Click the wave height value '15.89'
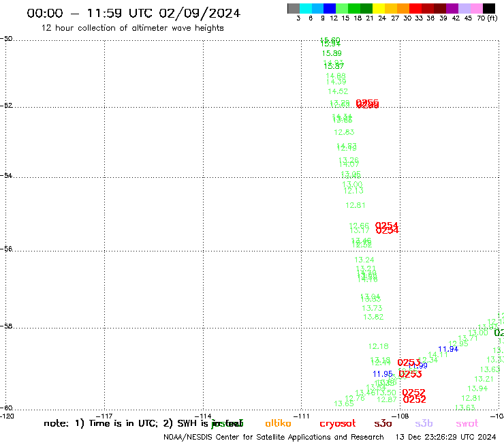Image resolution: width=504 pixels, height=443 pixels. point(332,53)
